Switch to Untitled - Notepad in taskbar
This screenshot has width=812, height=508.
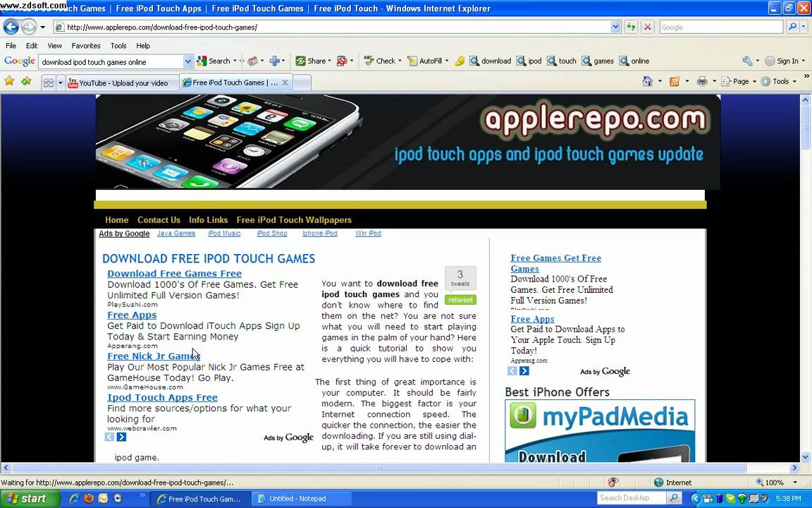[x=302, y=499]
